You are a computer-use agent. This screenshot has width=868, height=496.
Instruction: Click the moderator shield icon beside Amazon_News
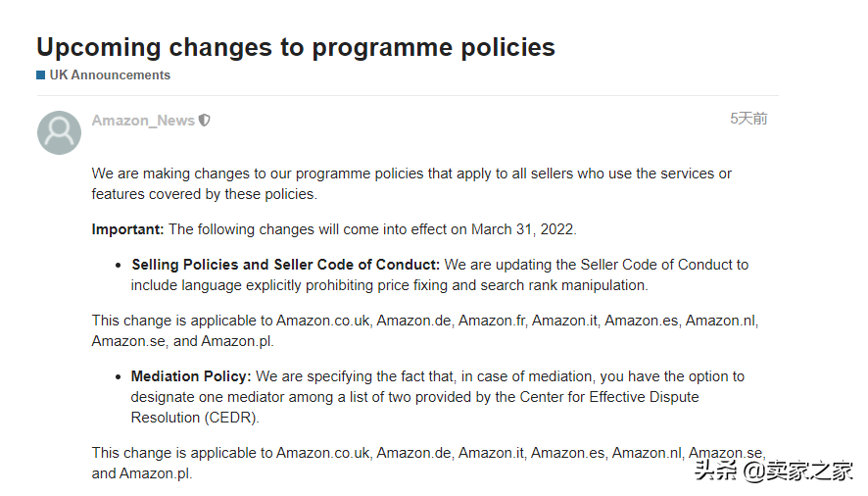click(205, 121)
